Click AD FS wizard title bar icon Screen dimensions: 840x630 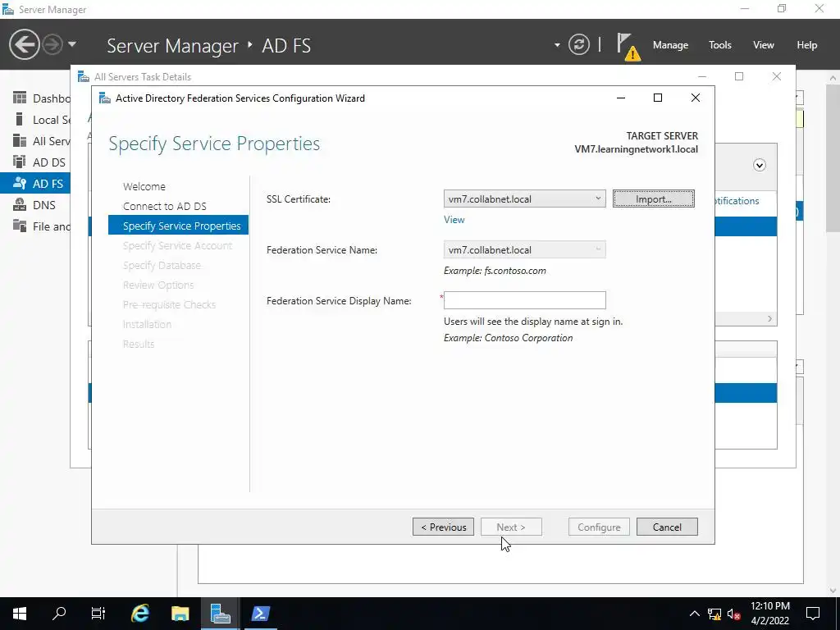(x=104, y=98)
